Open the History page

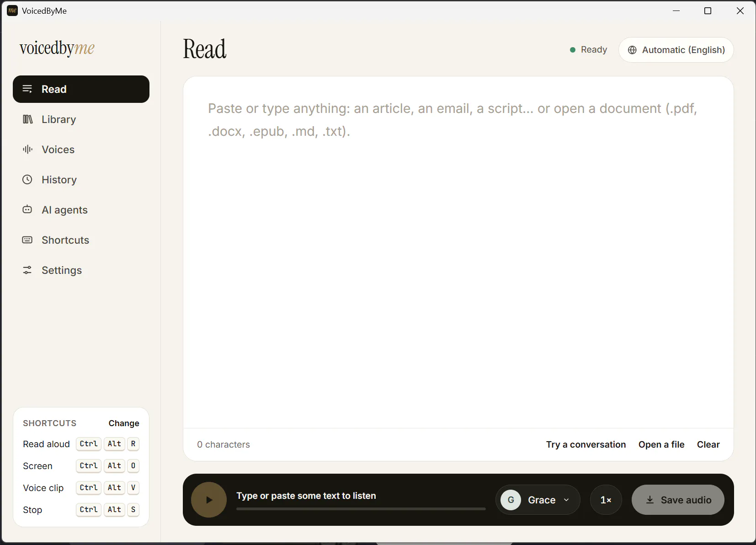click(81, 180)
